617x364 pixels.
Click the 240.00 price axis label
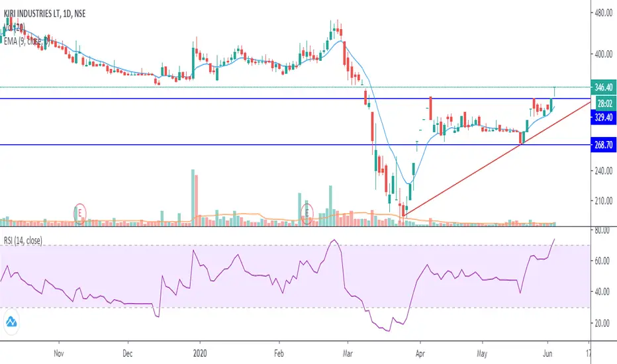[x=604, y=171]
